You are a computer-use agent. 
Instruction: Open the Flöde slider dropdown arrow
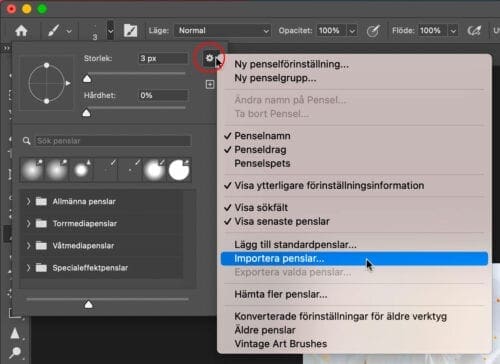(453, 31)
